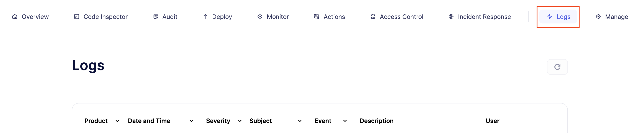Open the Access Control tab

pyautogui.click(x=397, y=17)
